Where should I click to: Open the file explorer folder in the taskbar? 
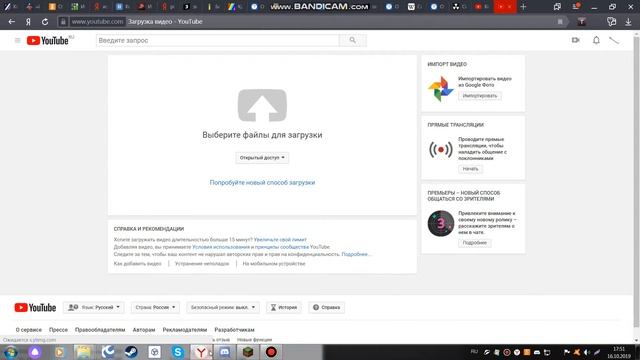tap(84, 352)
